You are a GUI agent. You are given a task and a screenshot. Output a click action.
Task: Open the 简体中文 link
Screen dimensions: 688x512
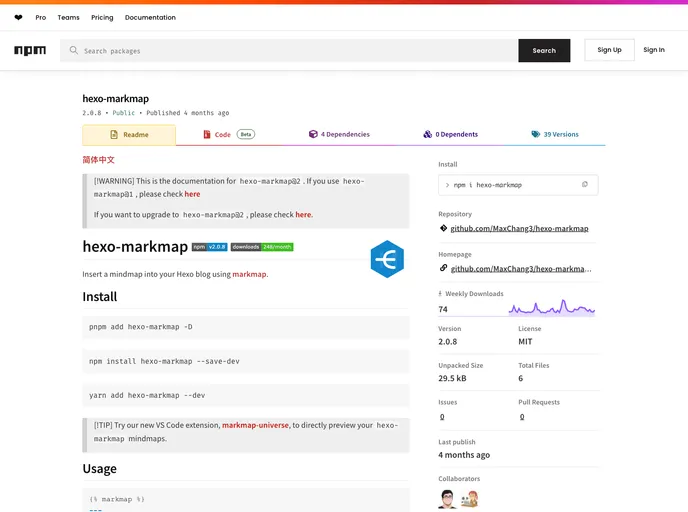(98, 160)
